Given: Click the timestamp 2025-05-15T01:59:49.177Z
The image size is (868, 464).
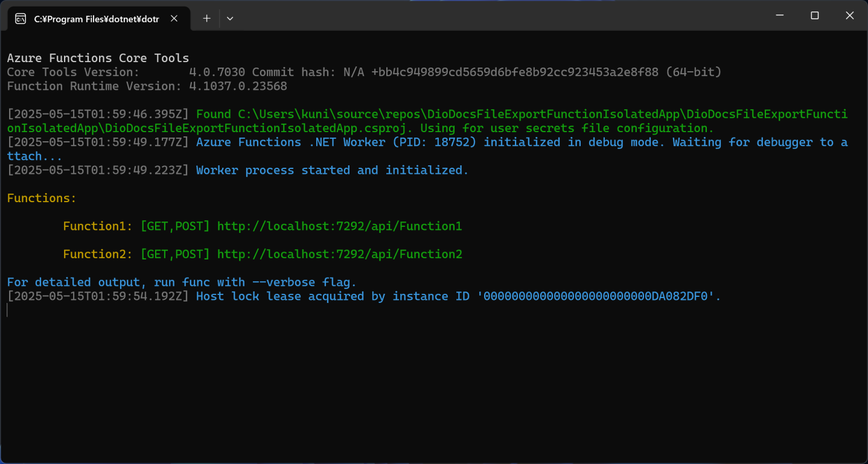Looking at the screenshot, I should pyautogui.click(x=98, y=142).
